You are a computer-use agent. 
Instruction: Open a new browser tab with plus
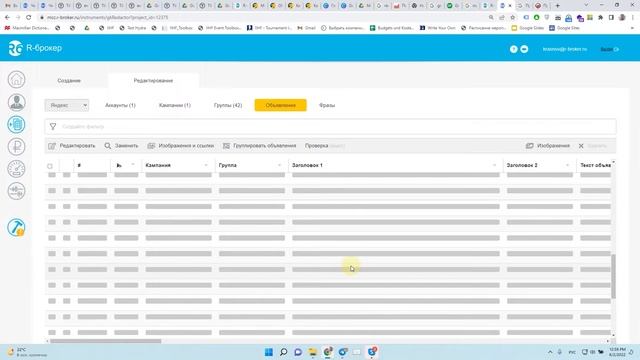[x=557, y=6]
